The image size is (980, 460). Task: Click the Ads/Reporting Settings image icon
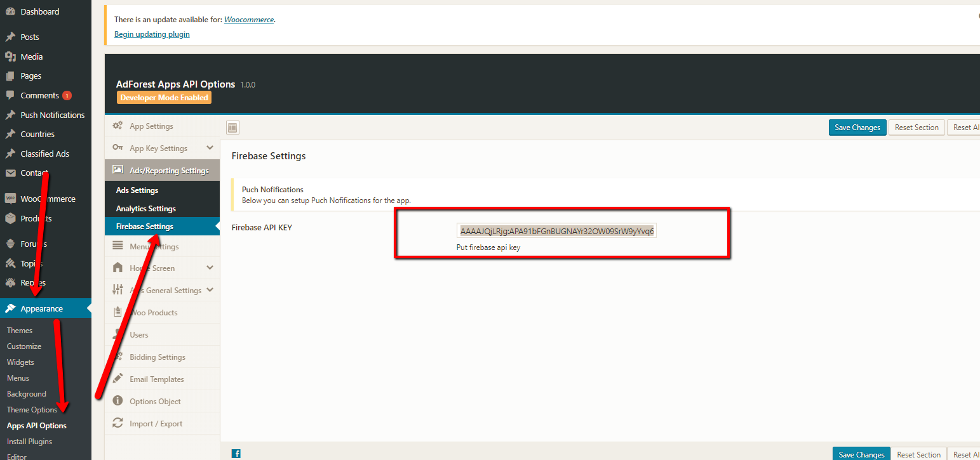click(x=117, y=170)
